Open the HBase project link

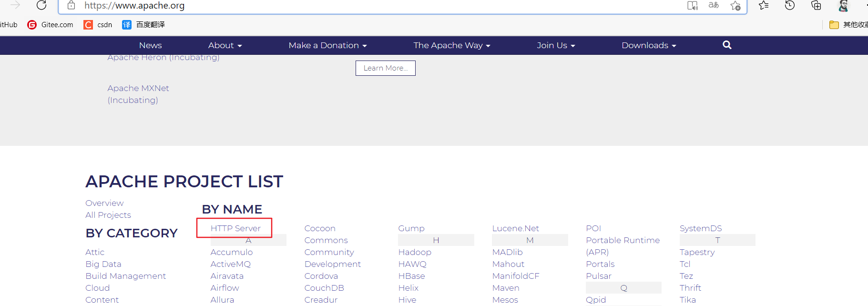click(x=412, y=276)
